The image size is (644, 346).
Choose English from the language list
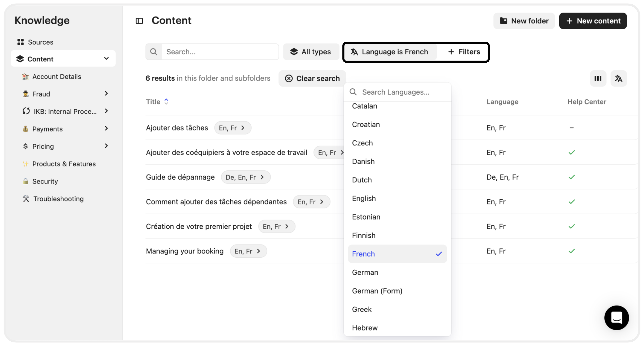click(364, 198)
